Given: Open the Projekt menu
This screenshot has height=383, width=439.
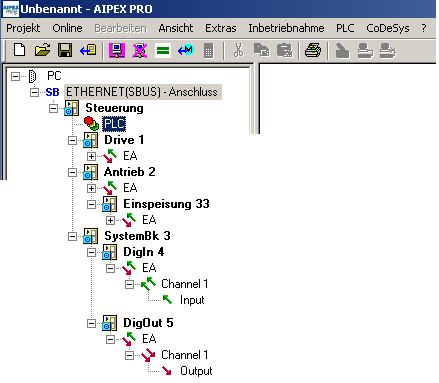Looking at the screenshot, I should tap(23, 28).
